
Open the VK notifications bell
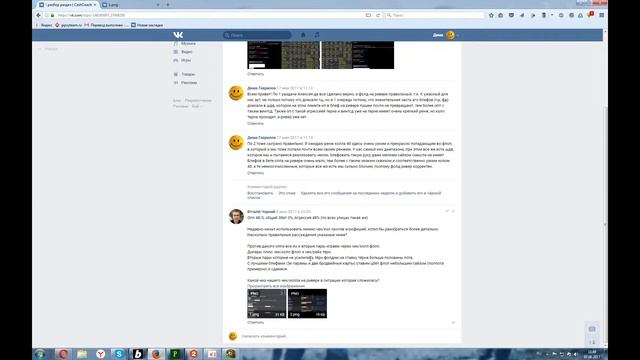[303, 35]
